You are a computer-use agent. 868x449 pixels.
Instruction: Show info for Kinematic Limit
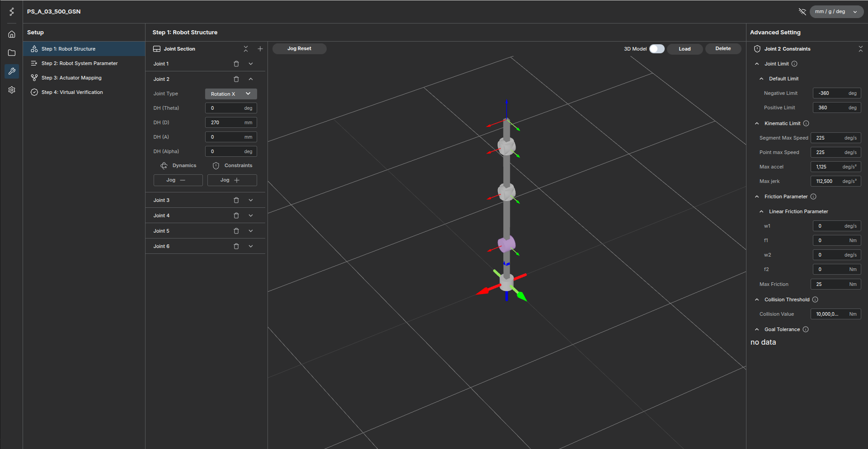(806, 123)
